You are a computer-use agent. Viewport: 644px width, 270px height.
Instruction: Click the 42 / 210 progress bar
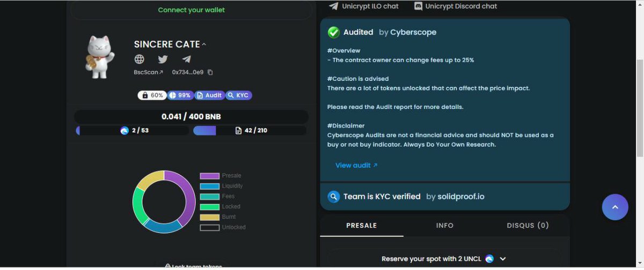point(250,131)
